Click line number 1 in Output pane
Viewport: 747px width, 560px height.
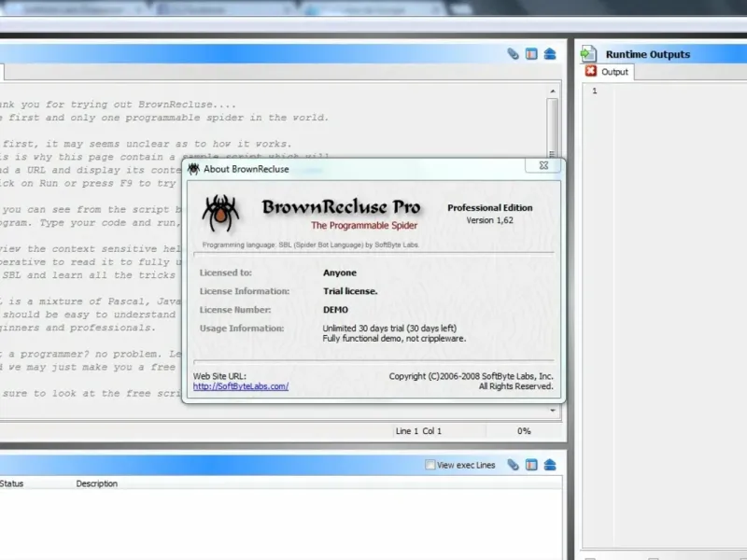tap(595, 91)
